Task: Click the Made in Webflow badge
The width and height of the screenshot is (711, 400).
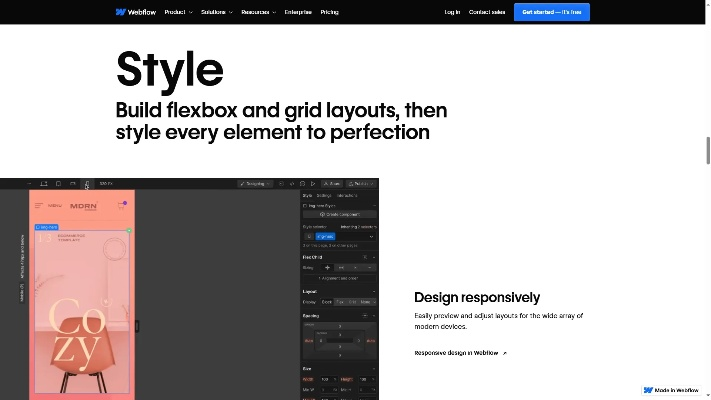Action: pos(671,390)
